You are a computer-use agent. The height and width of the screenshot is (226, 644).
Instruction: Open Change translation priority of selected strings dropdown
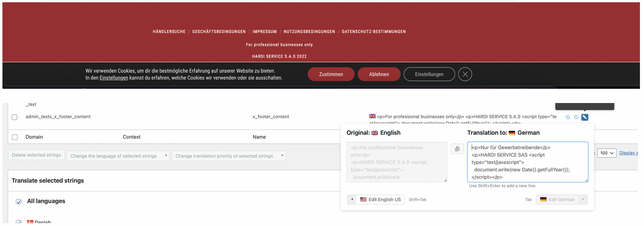point(229,156)
